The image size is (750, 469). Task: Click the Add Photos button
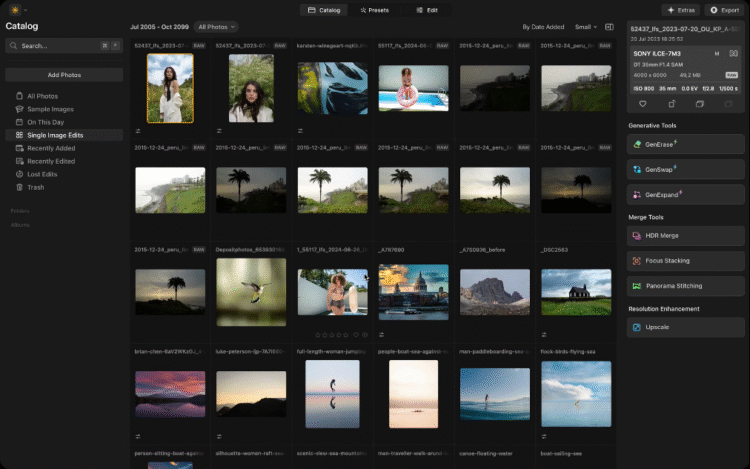(64, 75)
